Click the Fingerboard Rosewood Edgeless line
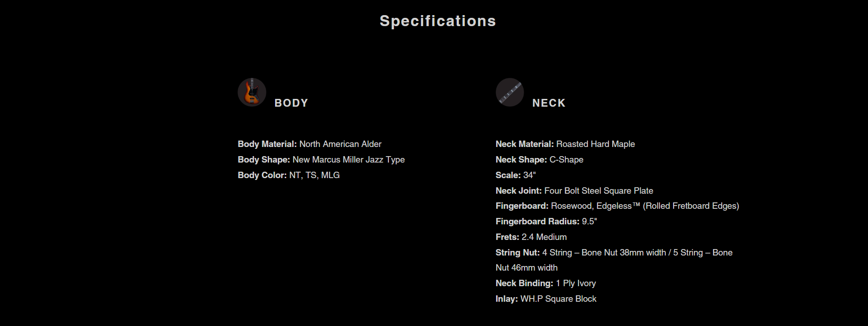The height and width of the screenshot is (326, 868). point(617,206)
